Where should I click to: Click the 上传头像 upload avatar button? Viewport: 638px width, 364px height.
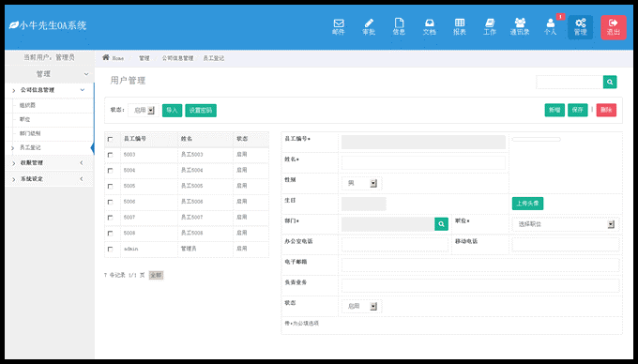(x=527, y=204)
